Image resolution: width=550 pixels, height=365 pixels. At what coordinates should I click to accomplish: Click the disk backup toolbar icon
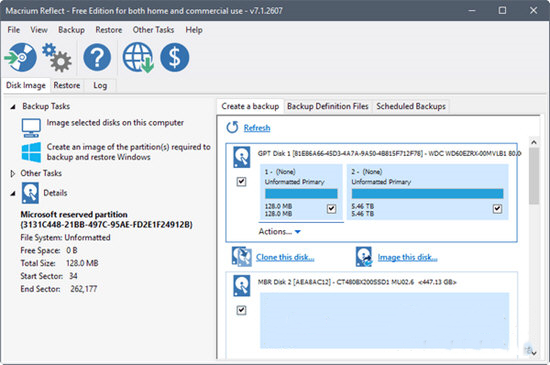tap(21, 57)
